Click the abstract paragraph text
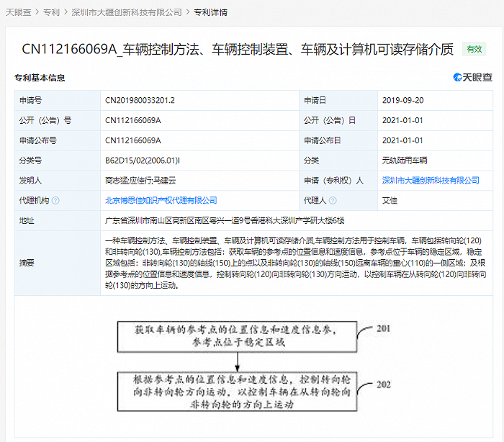The height and width of the screenshot is (442, 504). 296,263
